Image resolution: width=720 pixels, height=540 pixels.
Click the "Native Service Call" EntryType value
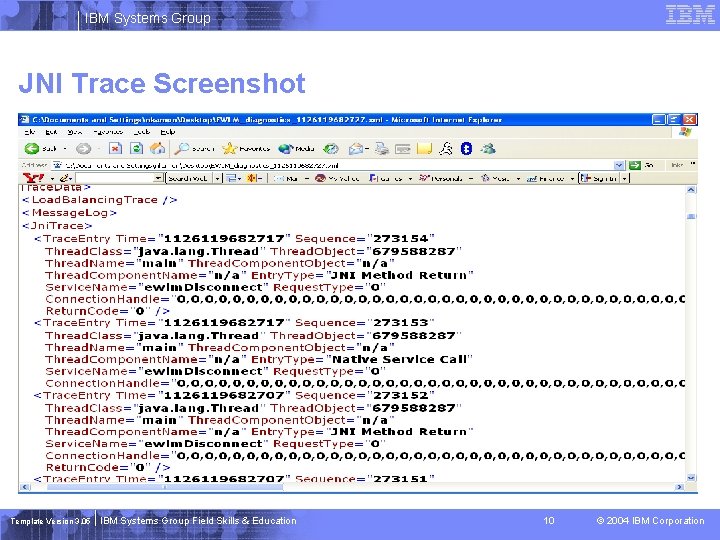pos(399,360)
